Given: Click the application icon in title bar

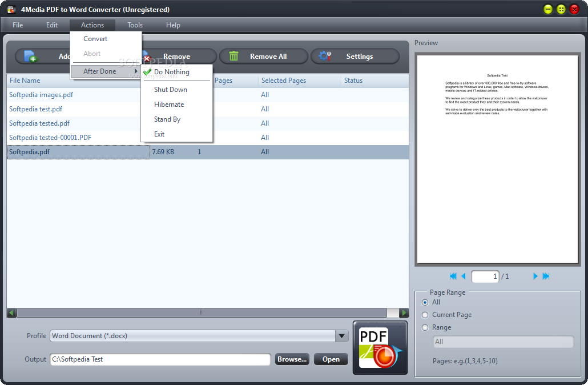Looking at the screenshot, I should [11, 9].
